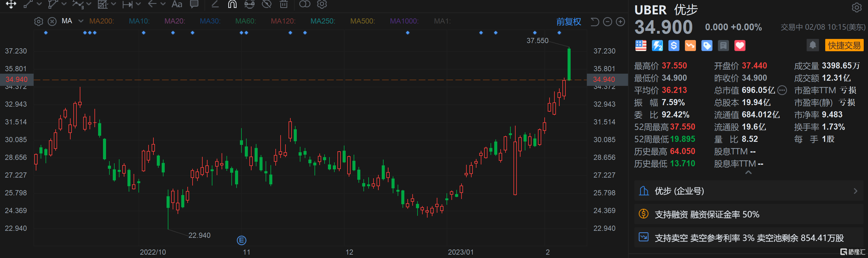This screenshot has height=258, width=868.
Task: Click the pencil line style icon
Action: pos(215,4)
